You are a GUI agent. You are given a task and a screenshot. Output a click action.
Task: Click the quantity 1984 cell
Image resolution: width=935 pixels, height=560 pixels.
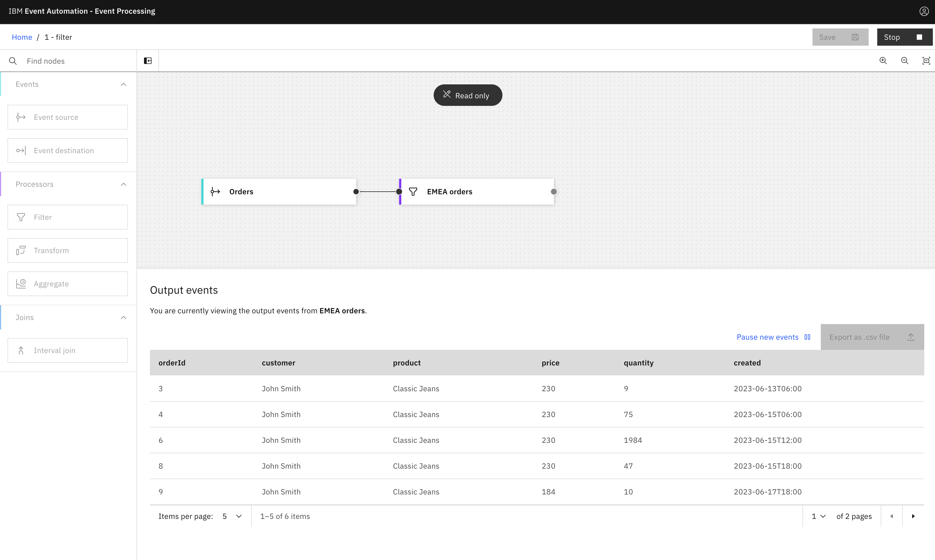coord(633,440)
